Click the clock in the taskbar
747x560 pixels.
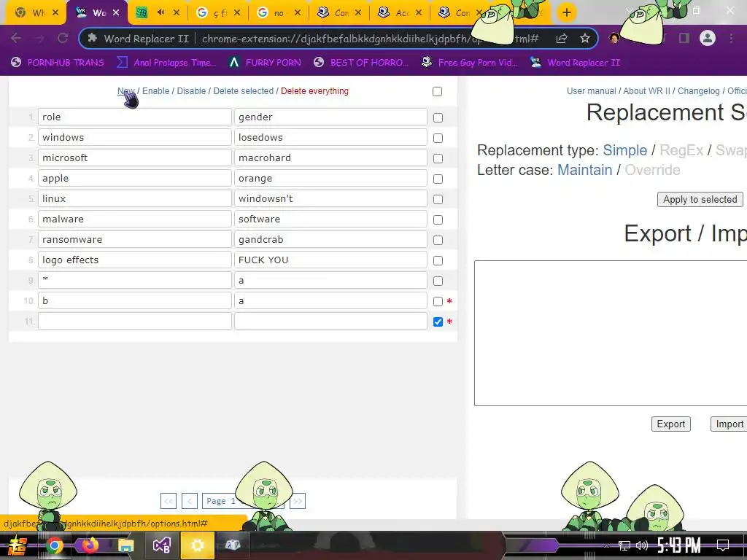679,545
